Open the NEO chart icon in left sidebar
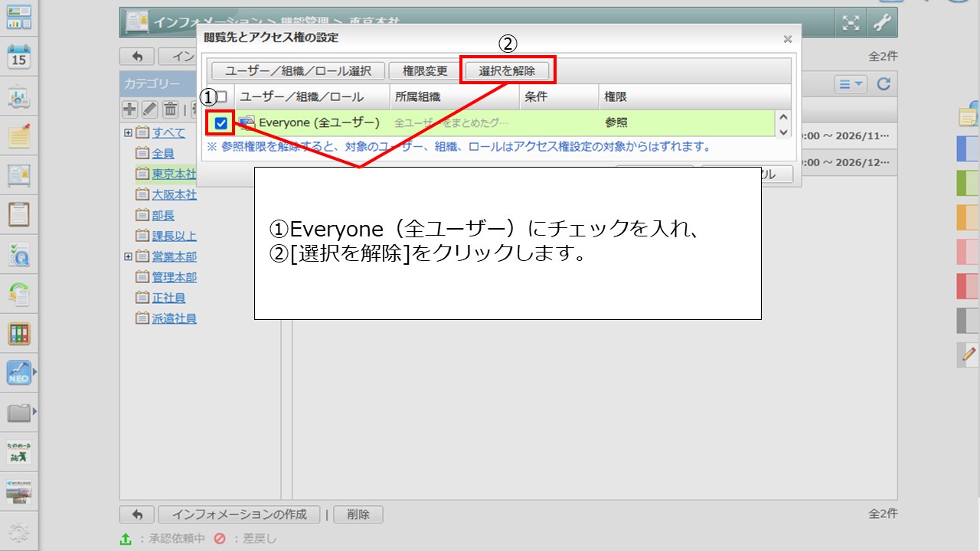Screen dimensions: 980x551 [x=18, y=373]
